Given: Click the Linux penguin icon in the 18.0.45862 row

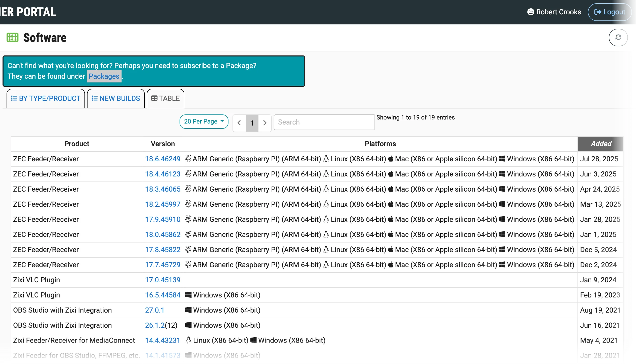Looking at the screenshot, I should tap(326, 234).
